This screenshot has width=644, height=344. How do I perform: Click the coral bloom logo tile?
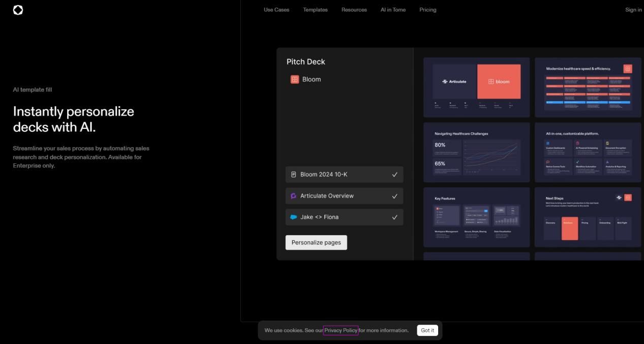[x=499, y=81]
